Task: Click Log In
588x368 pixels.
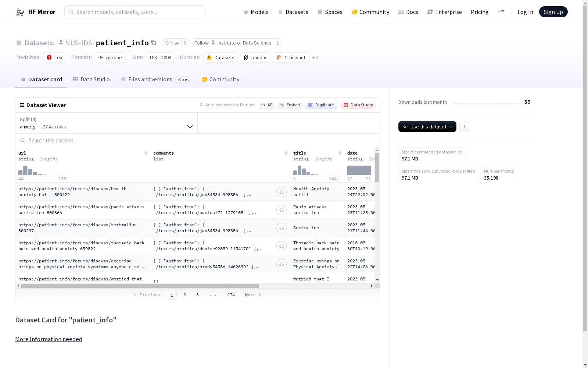Action: click(x=525, y=12)
